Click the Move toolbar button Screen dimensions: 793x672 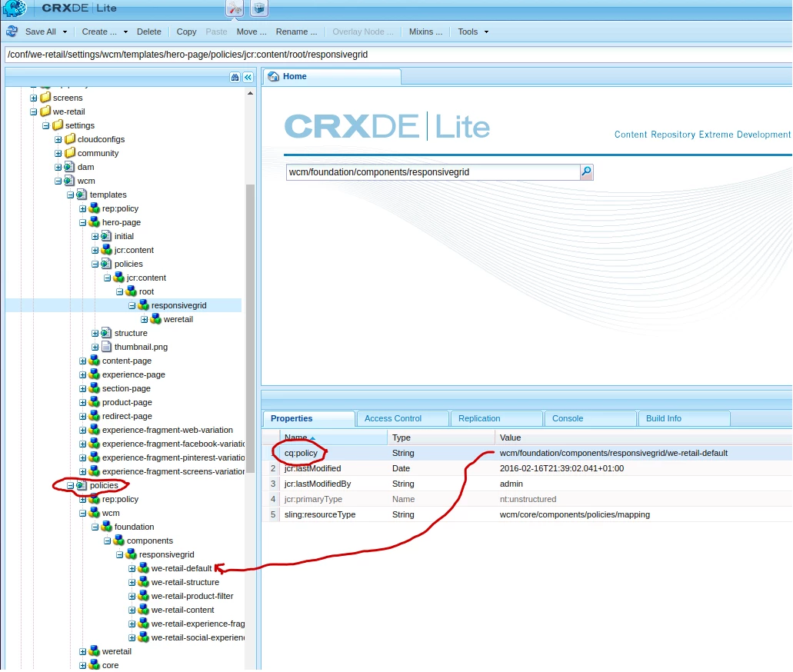(x=252, y=32)
